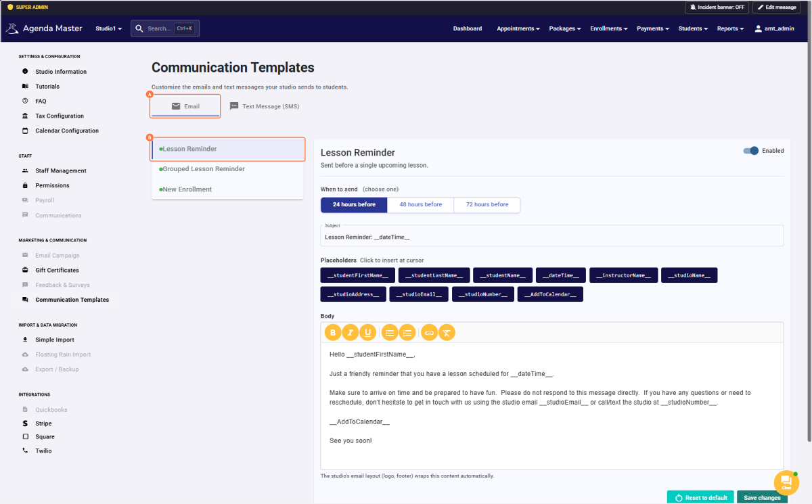Click the Stripe dollar icon
Viewport: 812px width, 504px height.
click(x=25, y=423)
